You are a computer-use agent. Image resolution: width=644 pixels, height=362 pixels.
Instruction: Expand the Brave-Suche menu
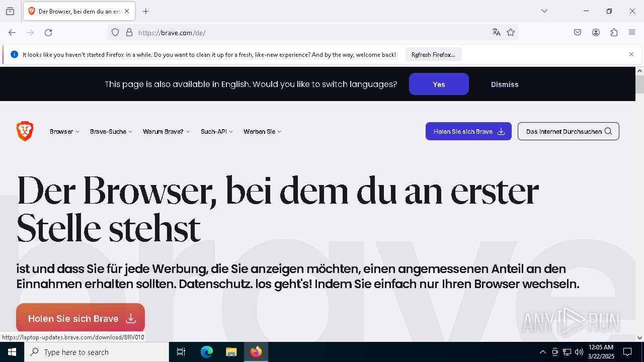tap(111, 132)
